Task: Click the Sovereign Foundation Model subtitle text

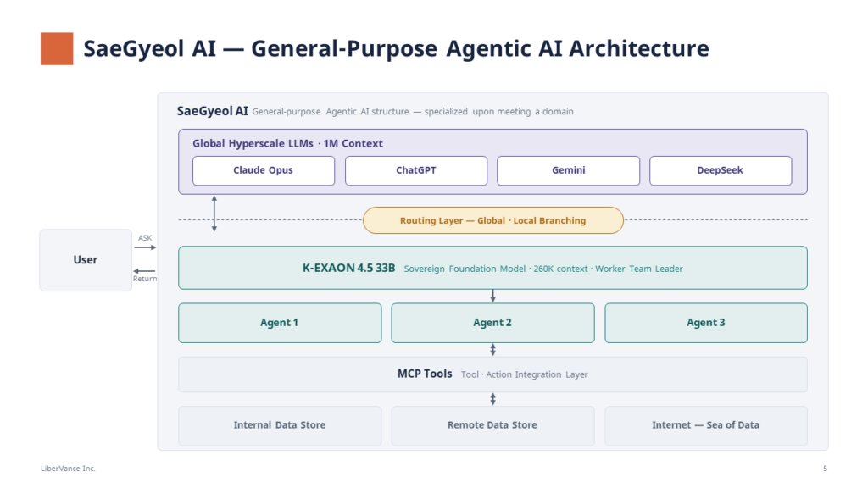Action: click(543, 269)
